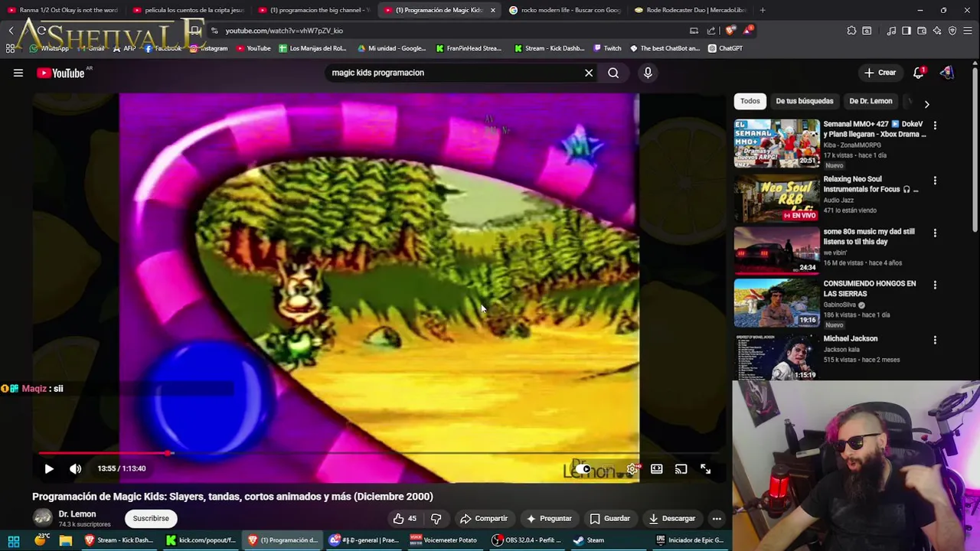Viewport: 980px width, 551px height.
Task: Open the Preguntar AI button
Action: coord(548,518)
